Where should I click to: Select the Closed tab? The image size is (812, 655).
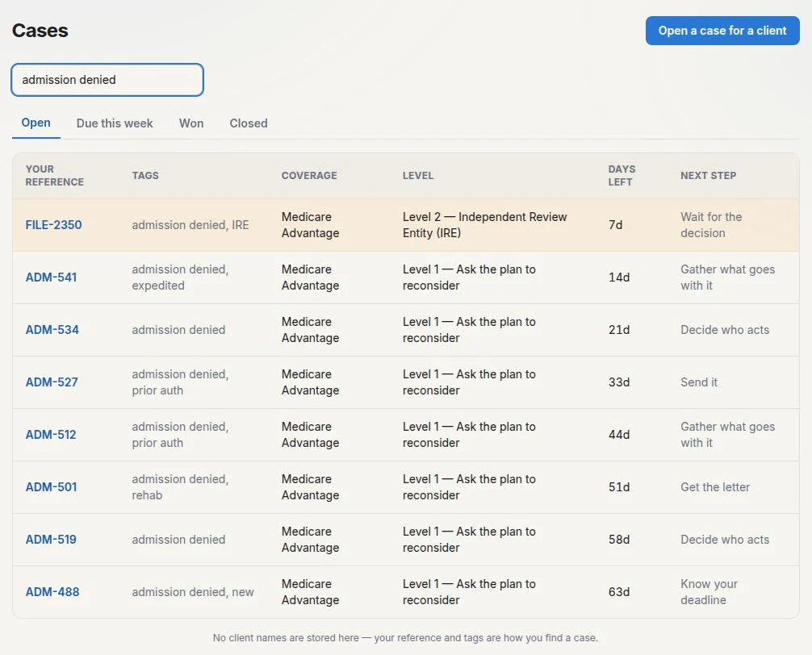pos(249,123)
